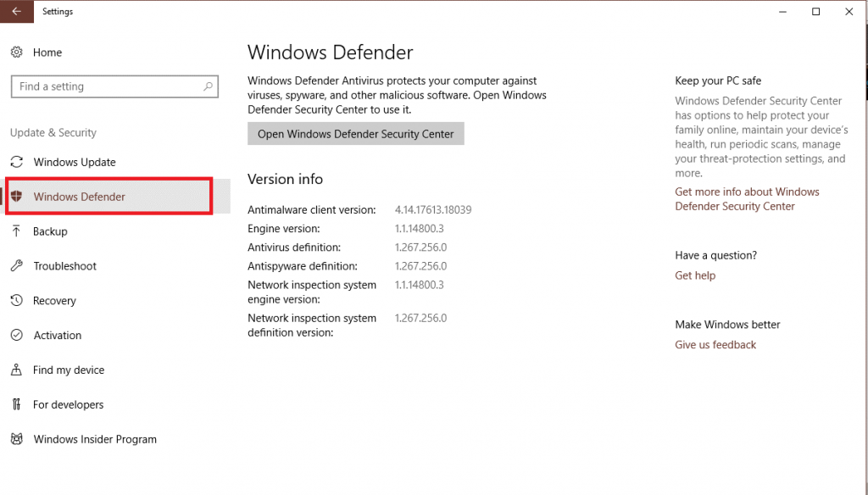Click the Windows Defender shield icon
Viewport: 868px width, 495px height.
[x=17, y=196]
